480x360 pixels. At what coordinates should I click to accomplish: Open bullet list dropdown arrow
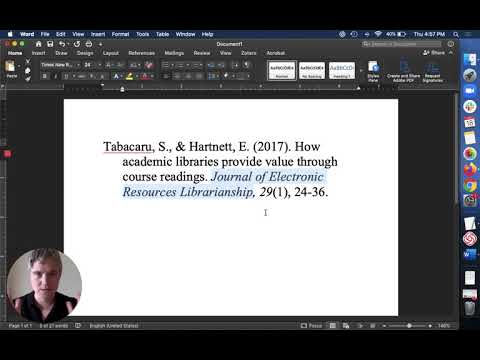pos(172,65)
